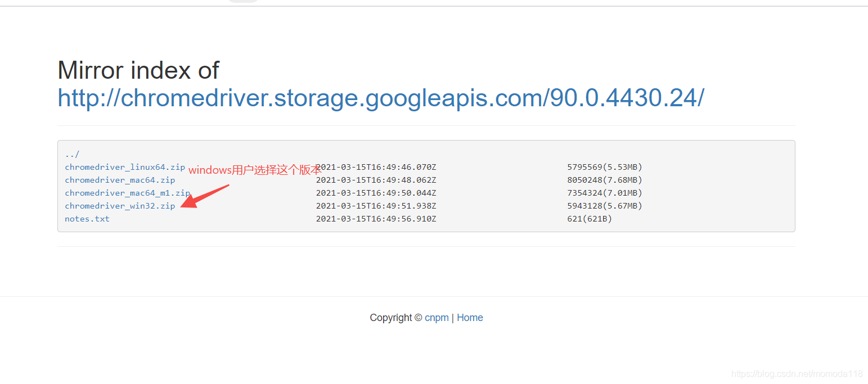This screenshot has height=384, width=868.
Task: Click the Copyright © footer text
Action: [396, 318]
